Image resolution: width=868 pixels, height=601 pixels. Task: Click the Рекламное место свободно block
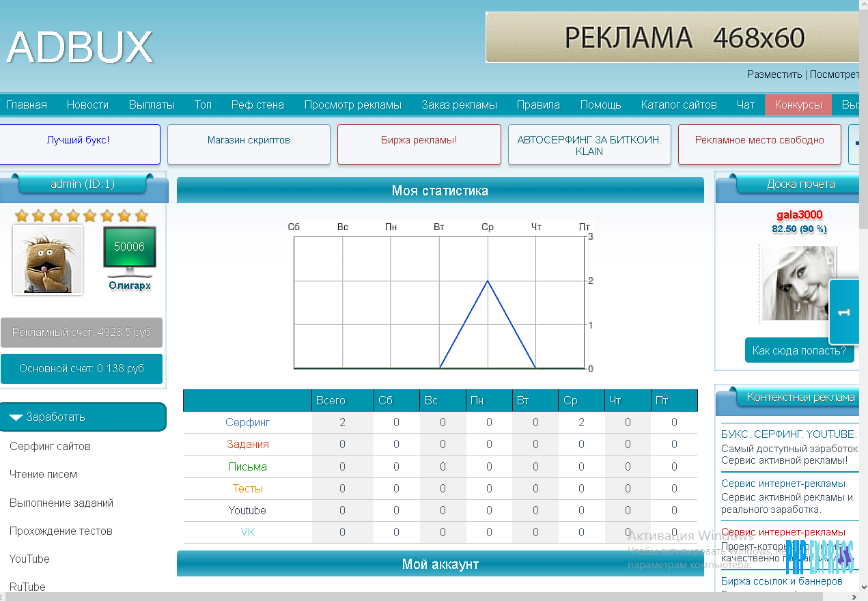tap(759, 144)
